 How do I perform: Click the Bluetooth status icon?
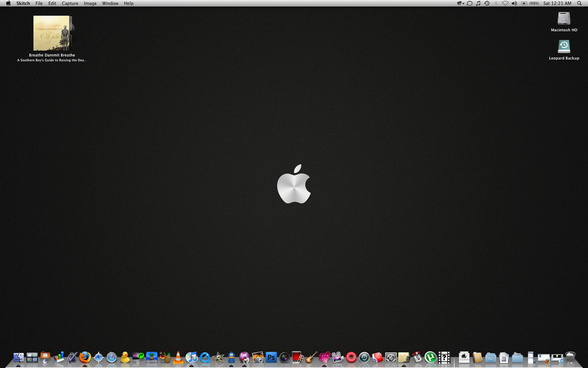(496, 3)
